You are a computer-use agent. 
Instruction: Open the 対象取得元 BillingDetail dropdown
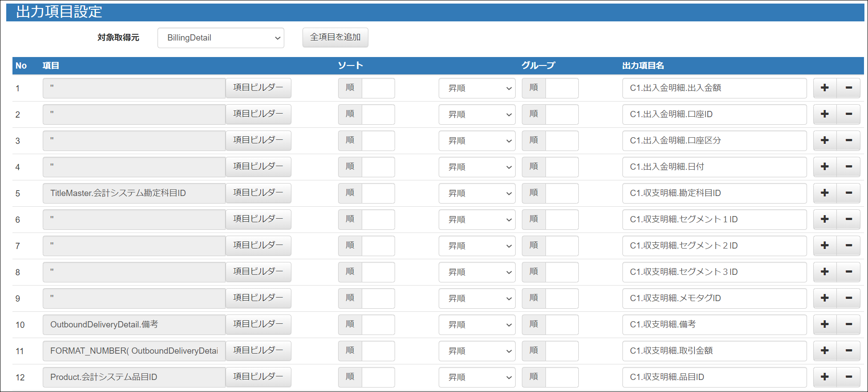[x=221, y=38]
